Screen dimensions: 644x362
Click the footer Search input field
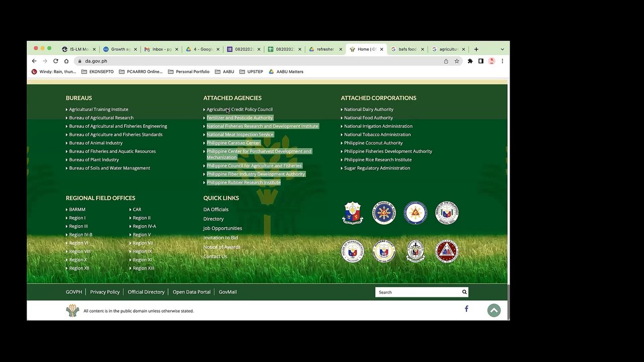pyautogui.click(x=418, y=292)
